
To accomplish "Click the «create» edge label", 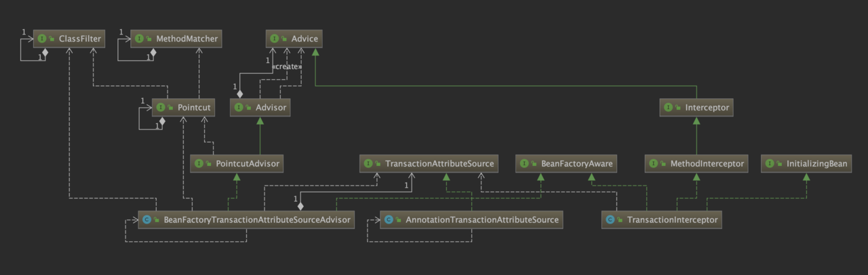I will click(x=286, y=67).
